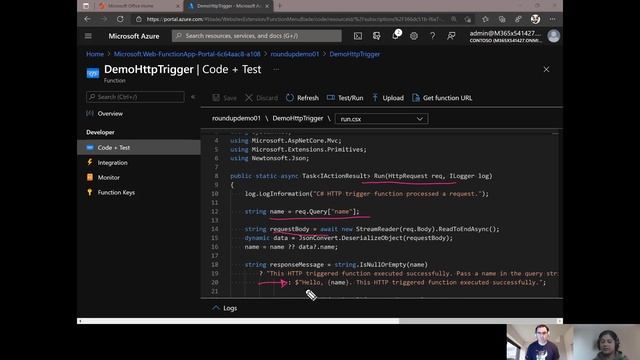The width and height of the screenshot is (640, 360).
Task: Get the function URL
Action: coord(442,98)
